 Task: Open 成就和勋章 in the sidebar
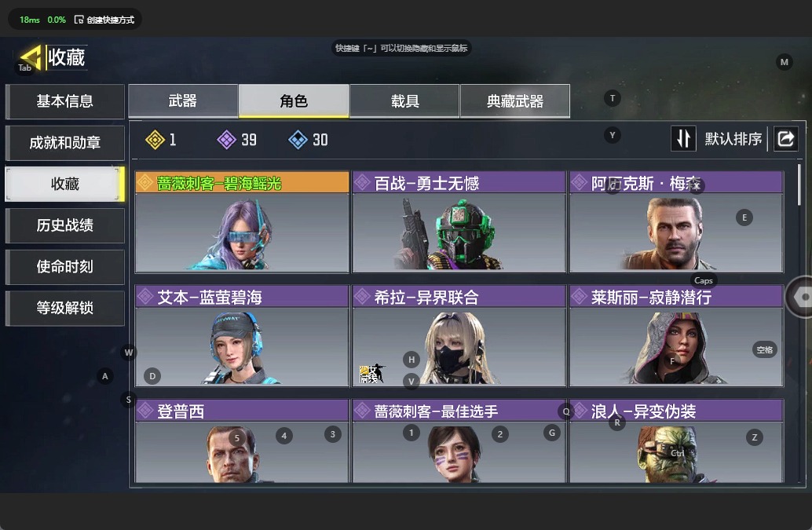(64, 143)
